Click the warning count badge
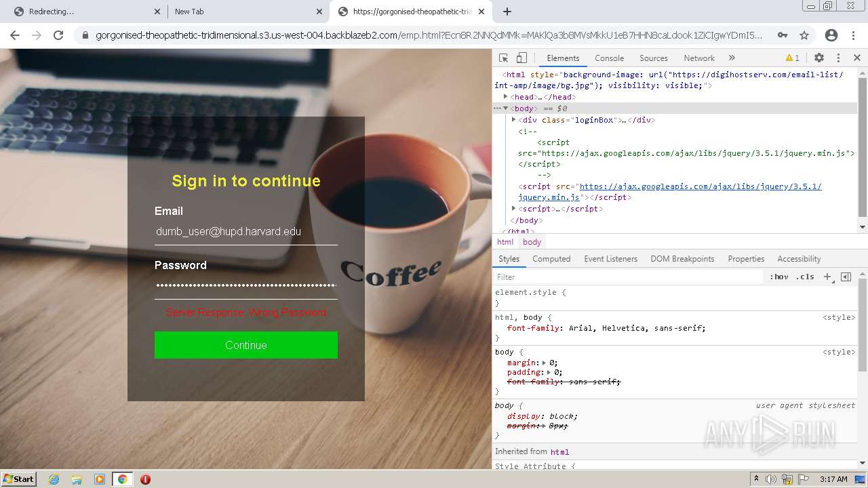The width and height of the screenshot is (868, 488). 793,58
